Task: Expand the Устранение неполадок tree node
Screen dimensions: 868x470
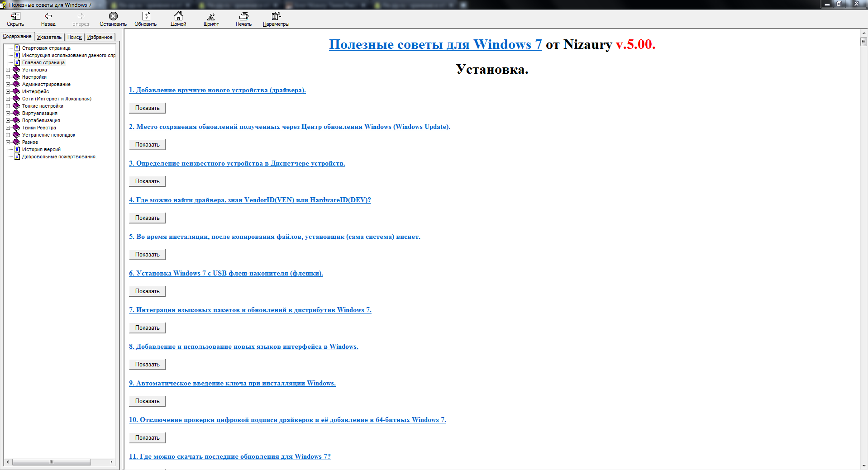Action: point(8,135)
